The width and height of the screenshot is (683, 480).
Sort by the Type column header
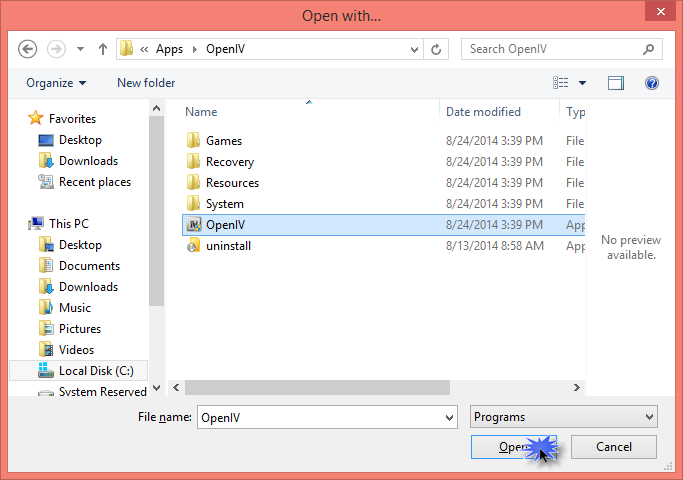coord(575,112)
